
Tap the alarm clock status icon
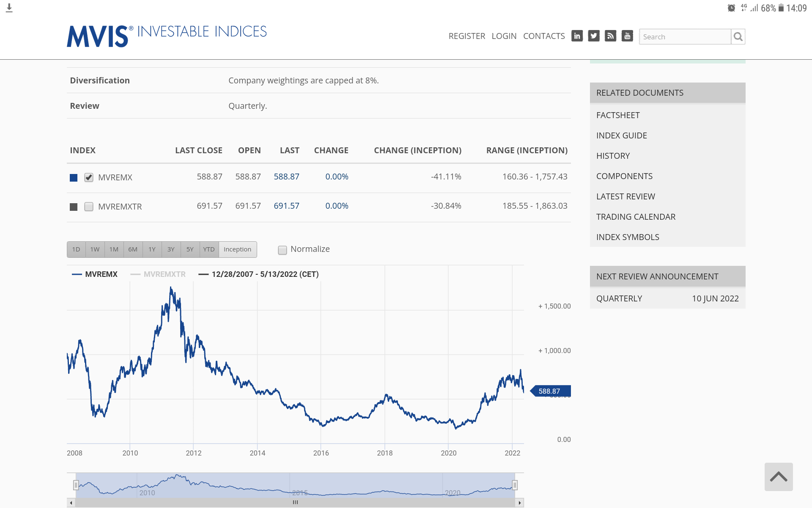coord(731,8)
